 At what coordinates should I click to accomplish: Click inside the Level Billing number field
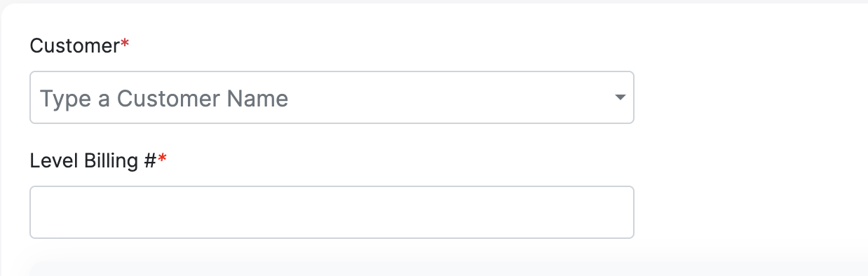[x=332, y=212]
